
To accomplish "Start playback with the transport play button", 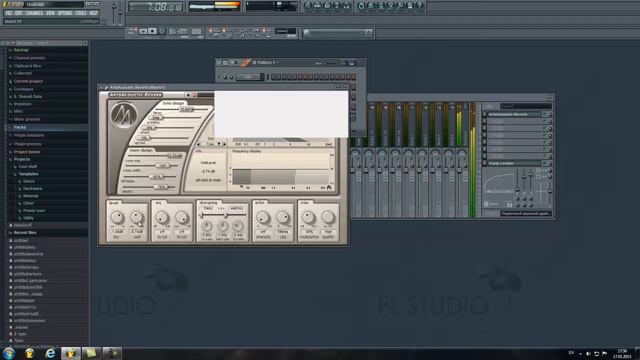I will [x=143, y=31].
